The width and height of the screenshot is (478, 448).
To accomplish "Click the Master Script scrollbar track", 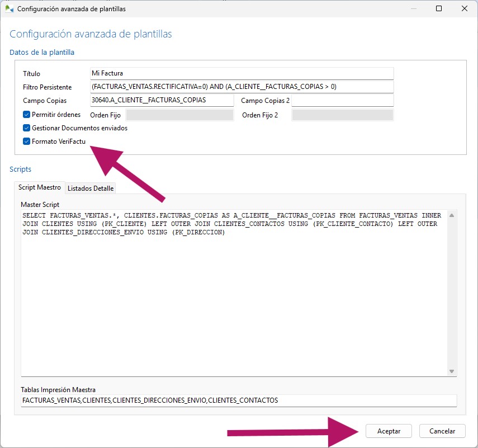I will [452, 291].
